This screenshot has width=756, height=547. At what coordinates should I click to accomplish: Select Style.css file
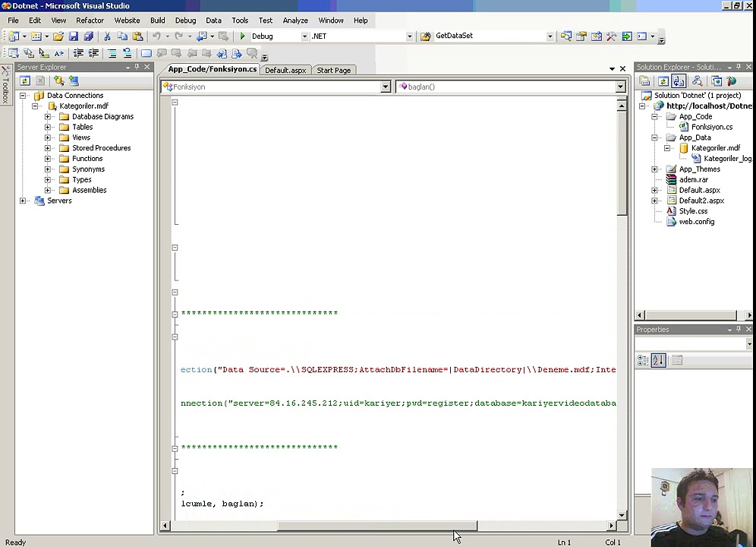click(x=693, y=211)
